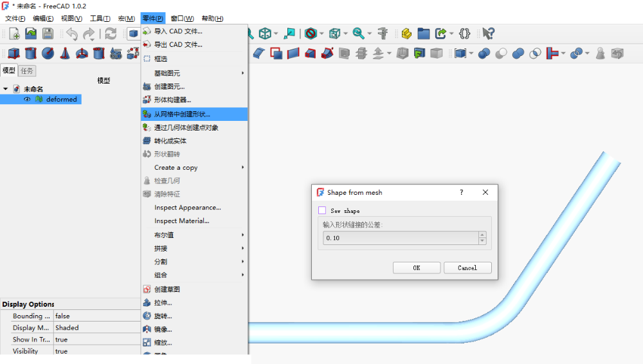Switch to the 任务 tab
This screenshot has width=643, height=364.
coord(27,71)
